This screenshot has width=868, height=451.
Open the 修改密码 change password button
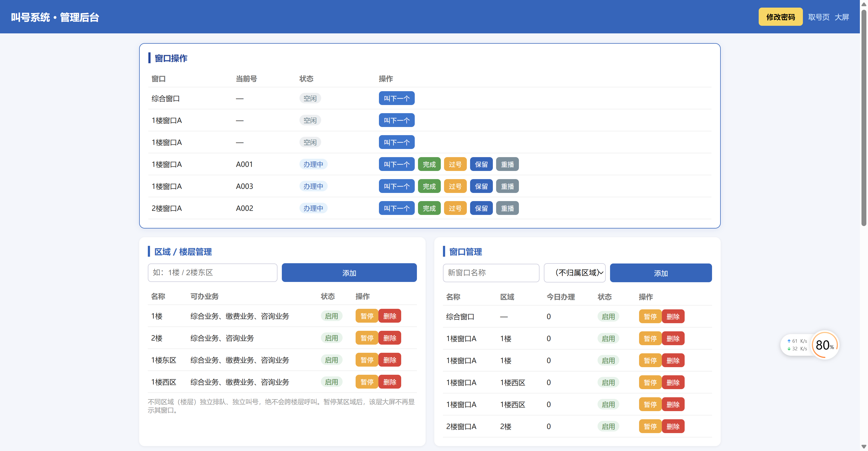pos(780,17)
